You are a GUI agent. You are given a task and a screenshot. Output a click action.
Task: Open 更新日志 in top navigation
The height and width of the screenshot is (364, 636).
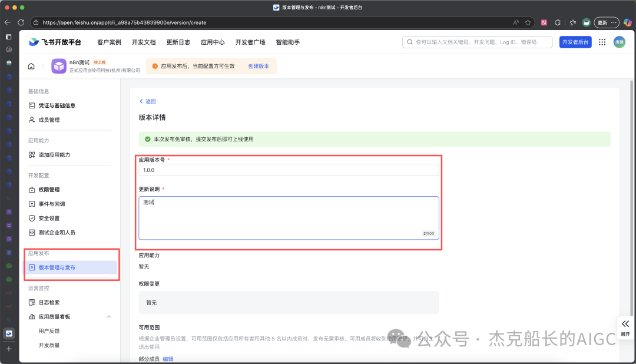178,42
